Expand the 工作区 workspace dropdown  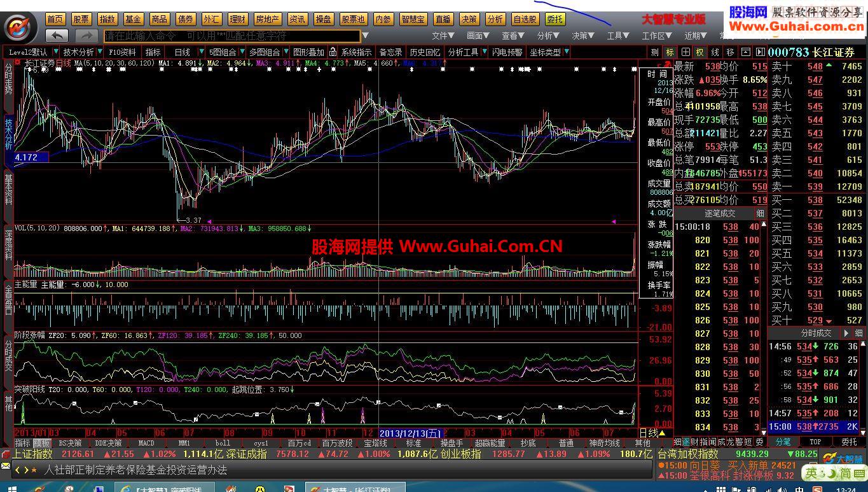657,36
